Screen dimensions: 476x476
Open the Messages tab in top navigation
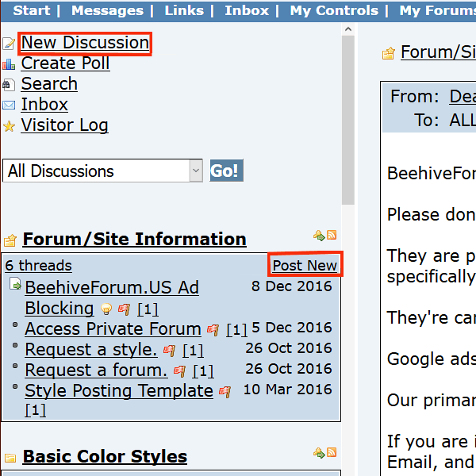tap(107, 10)
